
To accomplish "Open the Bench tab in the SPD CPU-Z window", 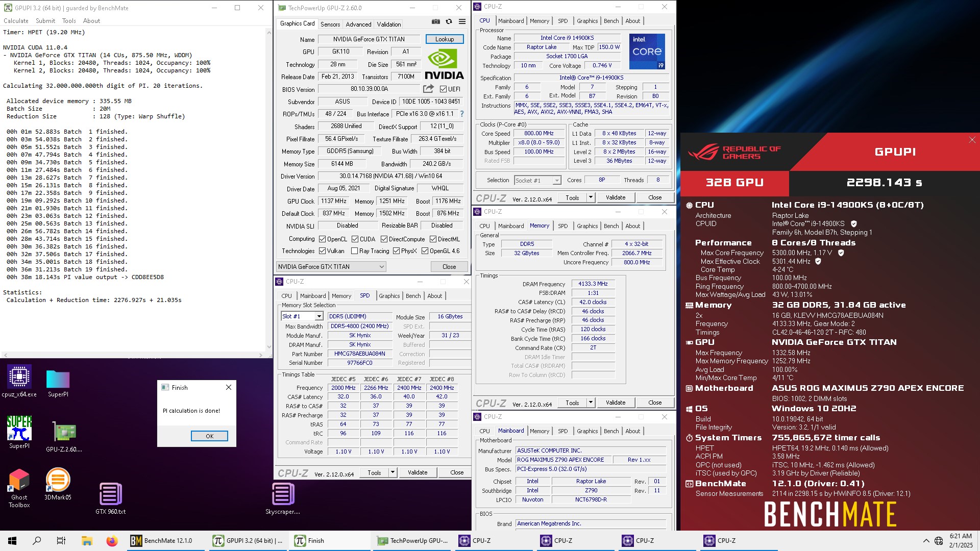I will pos(413,296).
